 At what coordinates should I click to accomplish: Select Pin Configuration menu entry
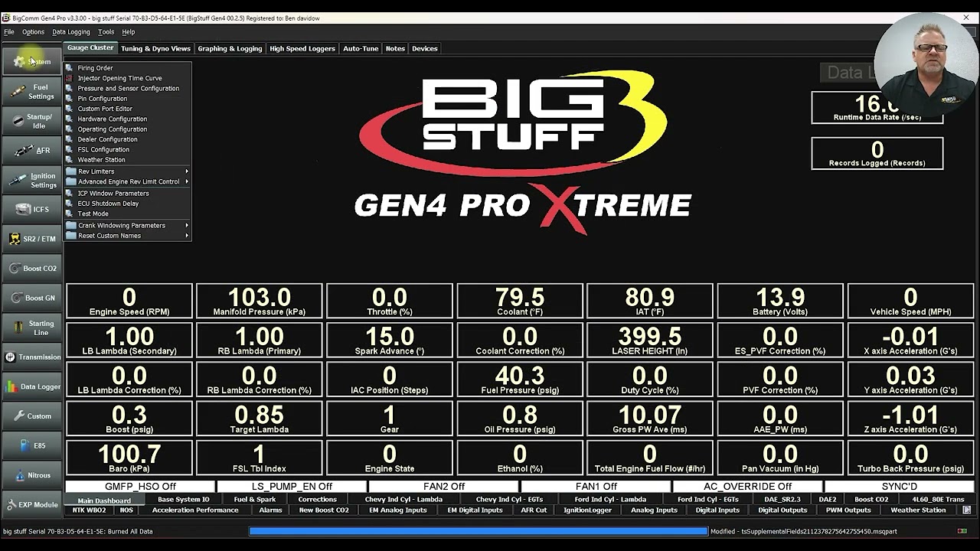point(128,99)
